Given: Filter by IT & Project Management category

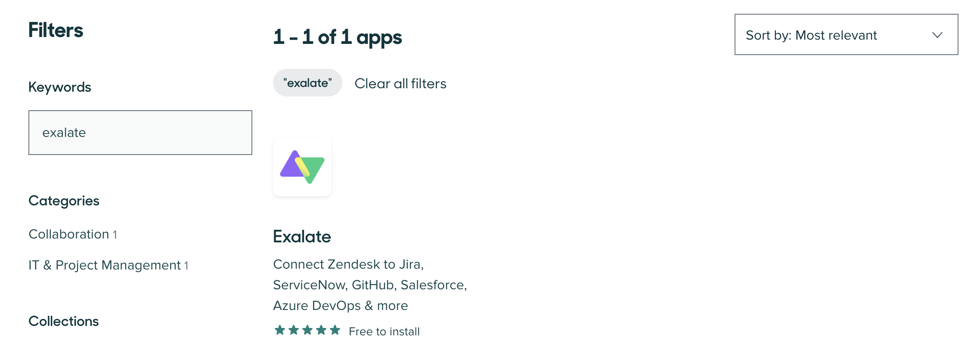Looking at the screenshot, I should click(105, 265).
